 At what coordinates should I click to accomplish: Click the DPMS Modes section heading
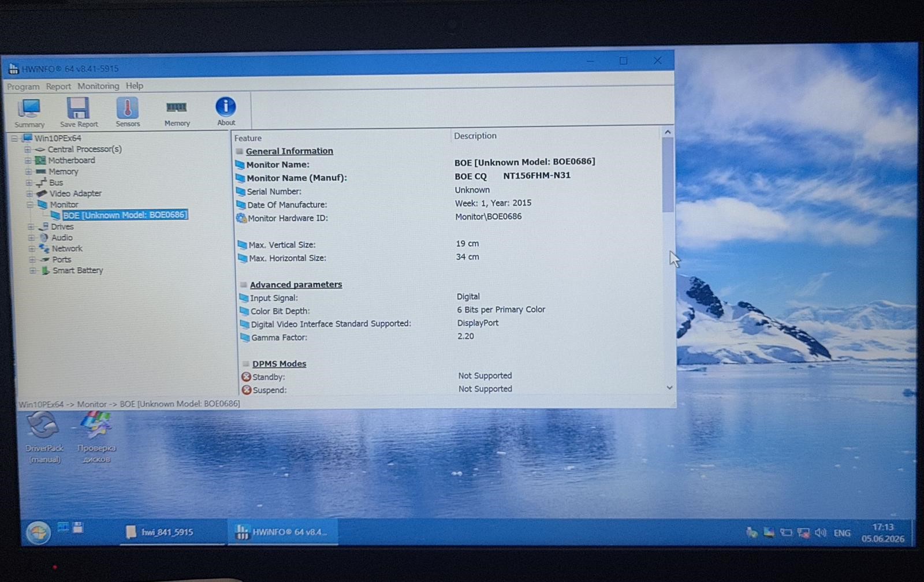coord(279,363)
